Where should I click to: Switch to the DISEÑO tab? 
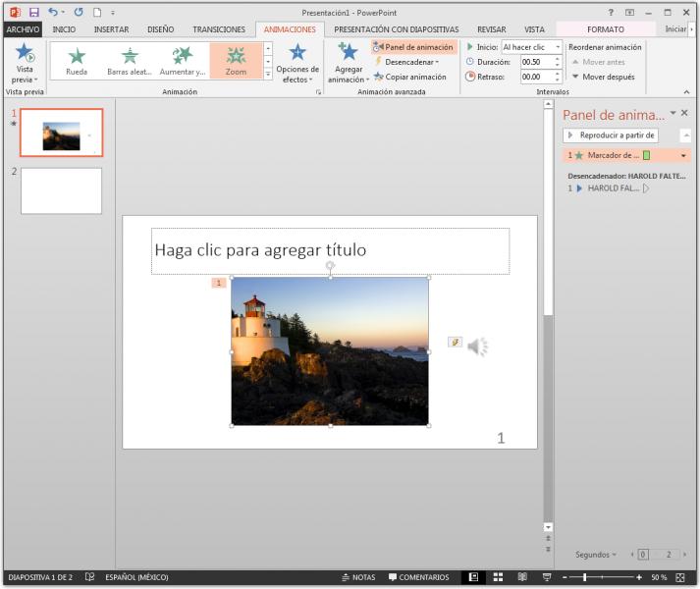[160, 29]
